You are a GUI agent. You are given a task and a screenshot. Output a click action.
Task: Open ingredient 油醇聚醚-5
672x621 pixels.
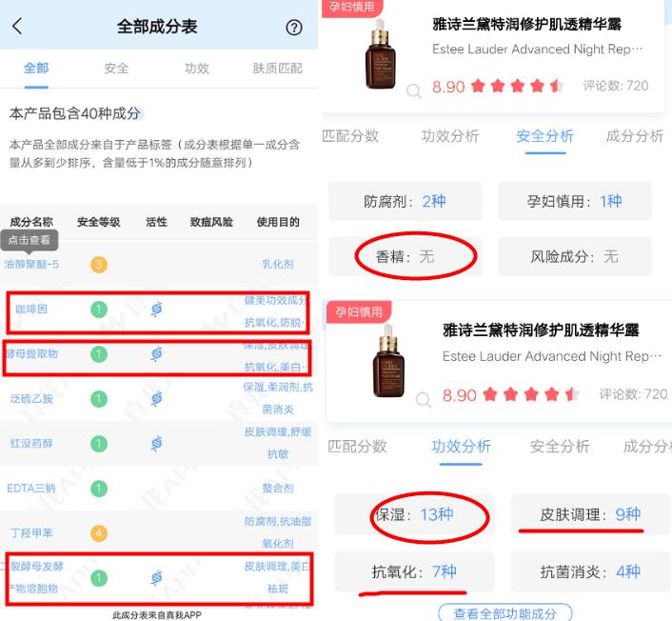click(31, 264)
